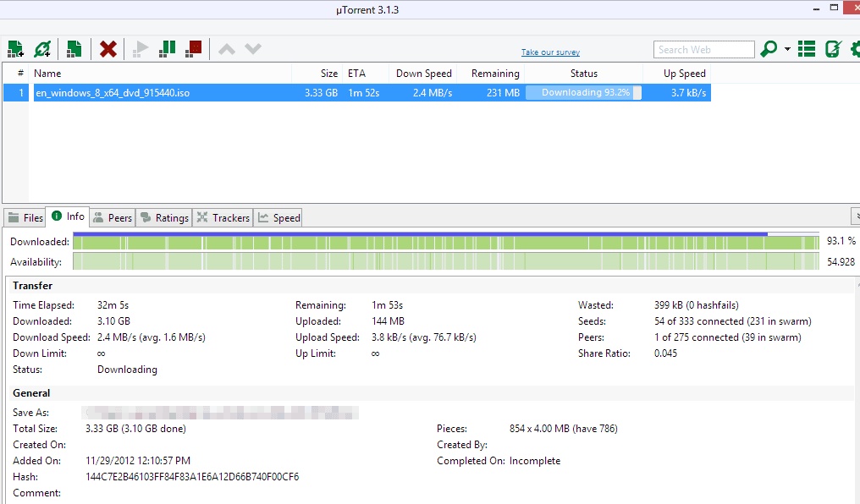The image size is (860, 504).
Task: Expand the search provider dropdown arrow
Action: (x=787, y=49)
